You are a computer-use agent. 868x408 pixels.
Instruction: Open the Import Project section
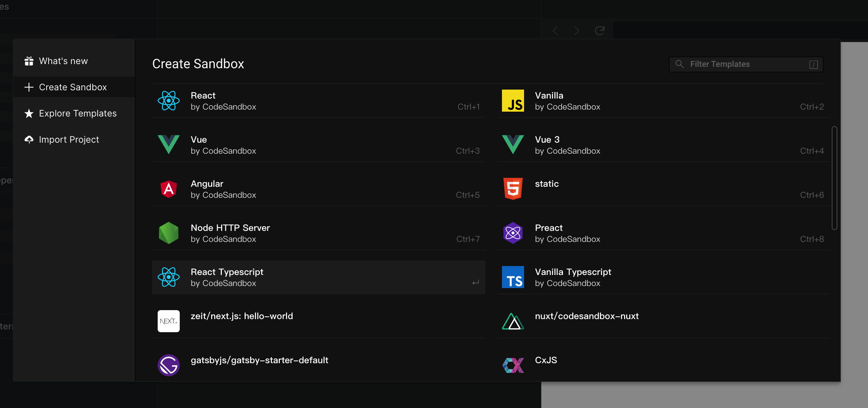click(x=69, y=140)
